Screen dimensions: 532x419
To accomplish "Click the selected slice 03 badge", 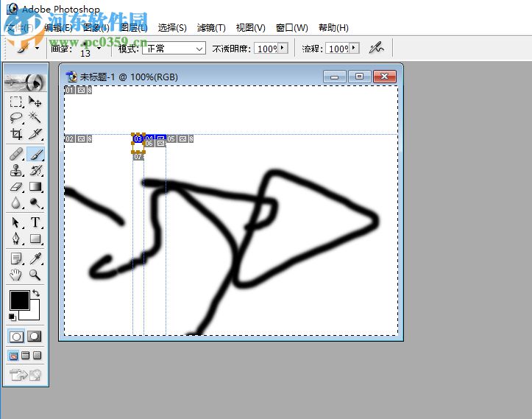I will [x=138, y=138].
